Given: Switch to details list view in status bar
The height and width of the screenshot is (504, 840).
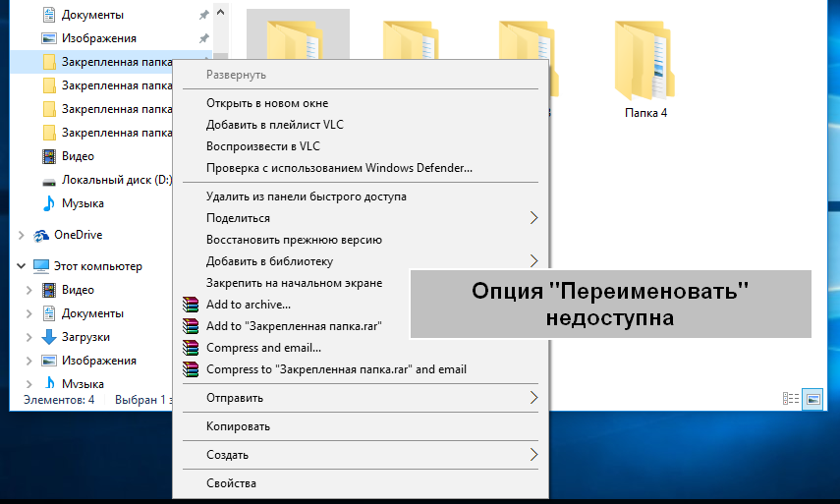Looking at the screenshot, I should 790,399.
